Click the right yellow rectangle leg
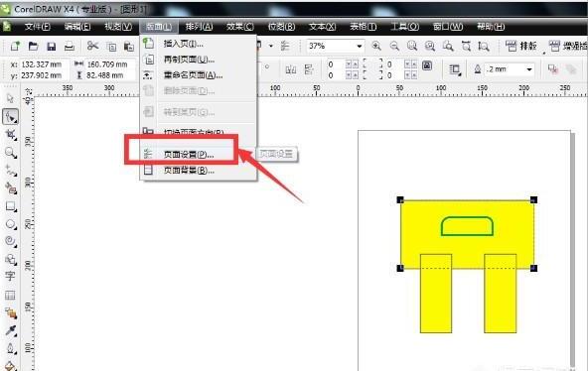 coord(501,294)
